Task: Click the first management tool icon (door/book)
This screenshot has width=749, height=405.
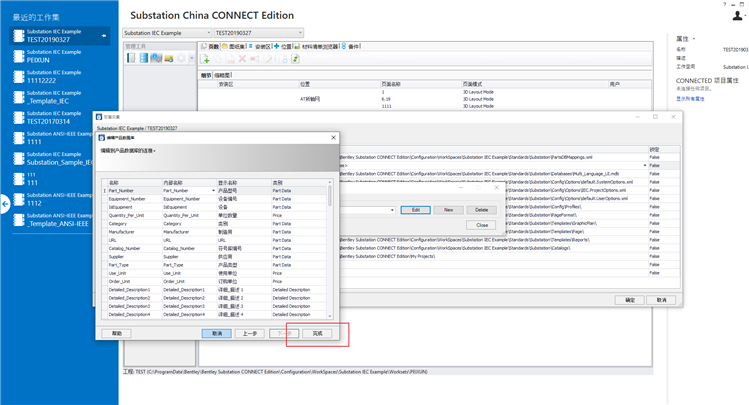Action: [131, 58]
